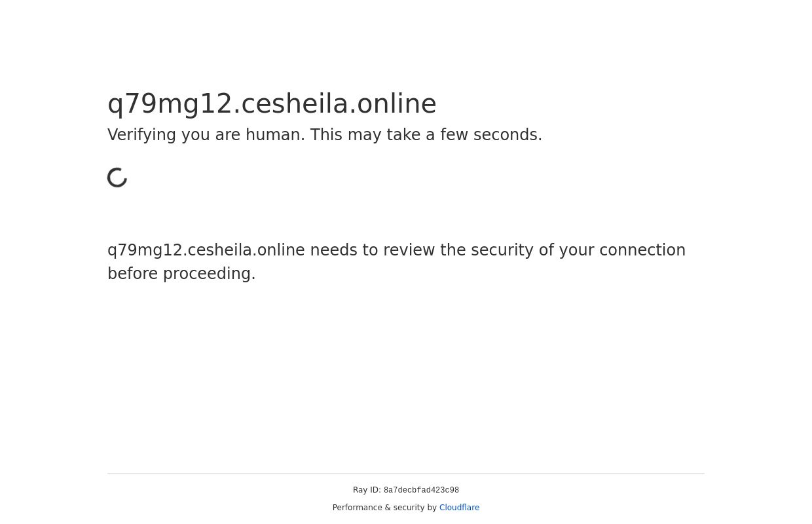Screen dimensions: 812x524
Task: Click the word "Performance" in the footer
Action: [359, 508]
